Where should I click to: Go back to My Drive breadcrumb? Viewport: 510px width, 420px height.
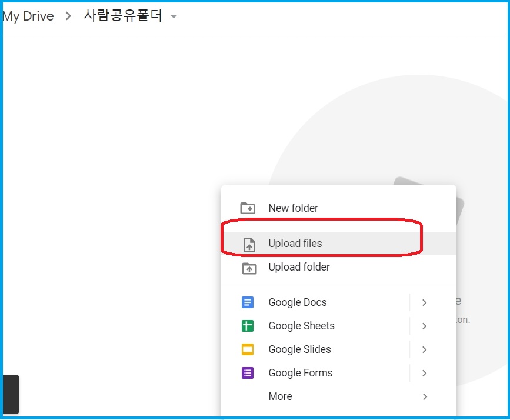(28, 16)
